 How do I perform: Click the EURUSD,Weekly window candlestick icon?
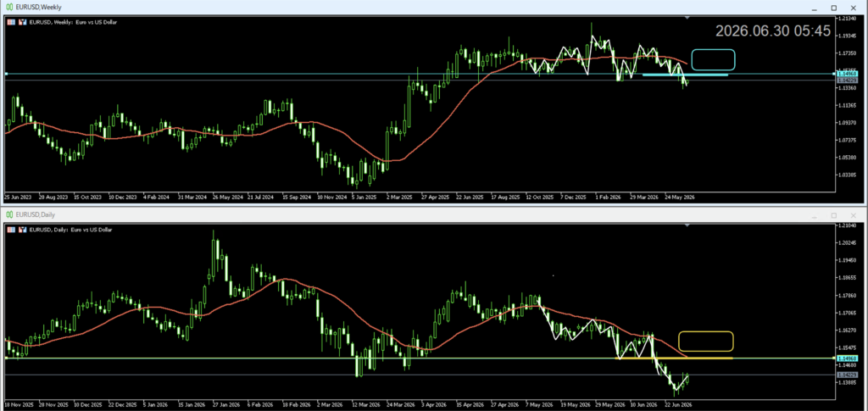[8, 7]
